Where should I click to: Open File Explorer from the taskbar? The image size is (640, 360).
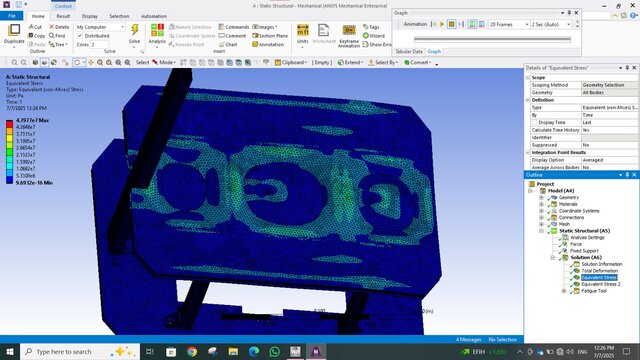click(x=233, y=351)
